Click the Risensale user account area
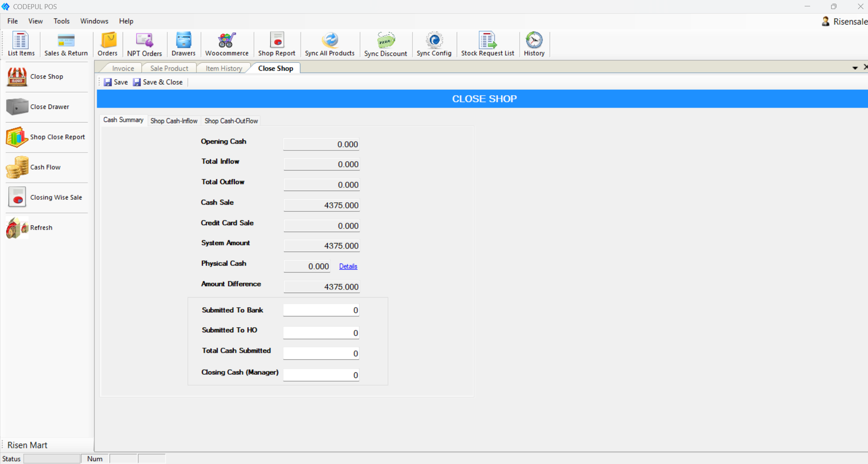 point(844,21)
